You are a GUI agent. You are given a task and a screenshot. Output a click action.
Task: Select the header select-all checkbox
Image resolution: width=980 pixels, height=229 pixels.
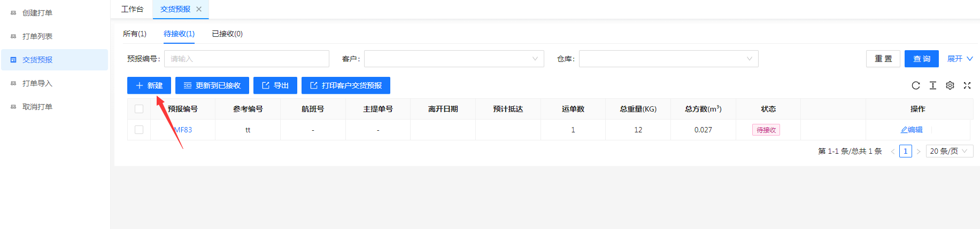tap(139, 109)
